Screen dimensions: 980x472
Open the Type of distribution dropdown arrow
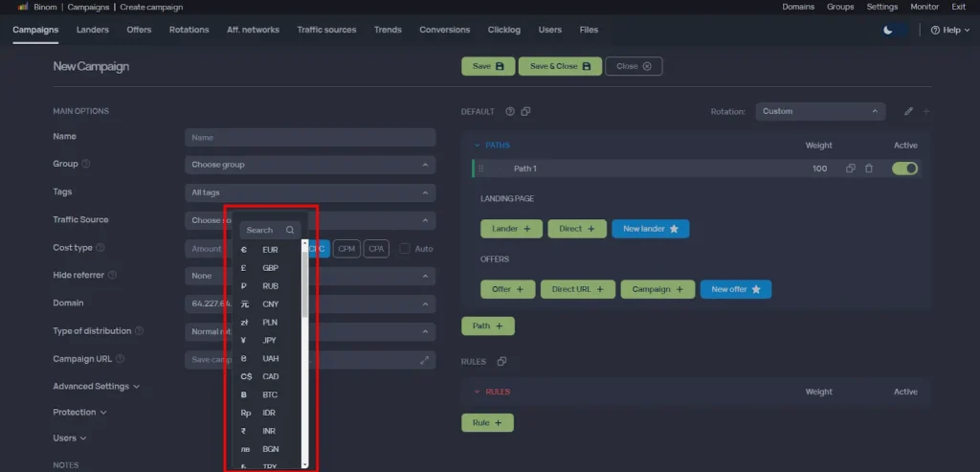pos(425,331)
